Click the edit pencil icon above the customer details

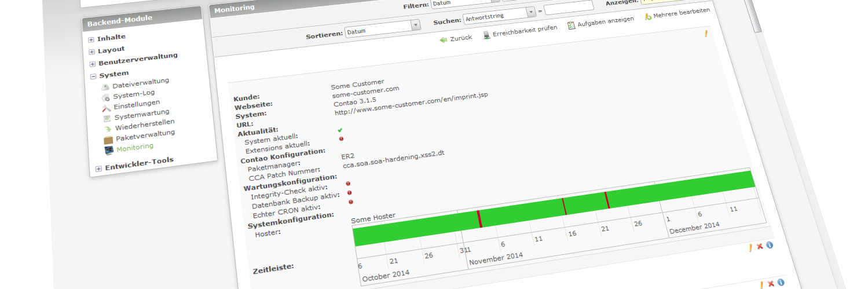click(706, 34)
